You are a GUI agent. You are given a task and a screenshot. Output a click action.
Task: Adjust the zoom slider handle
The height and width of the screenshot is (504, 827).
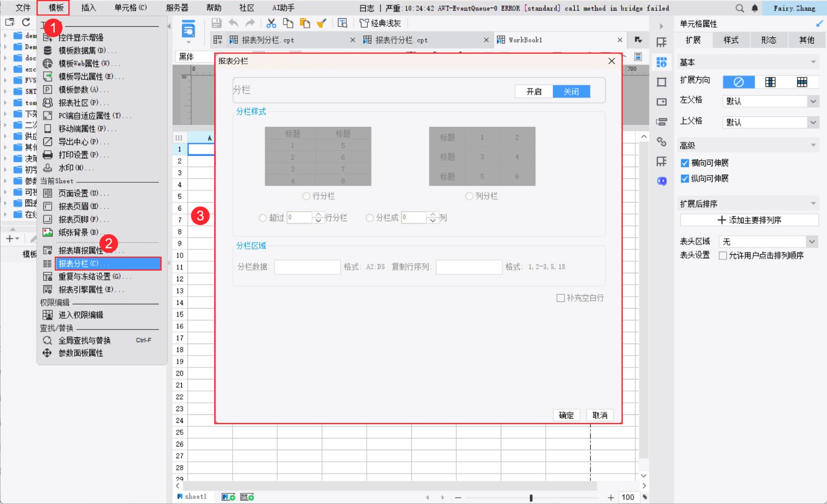click(531, 498)
